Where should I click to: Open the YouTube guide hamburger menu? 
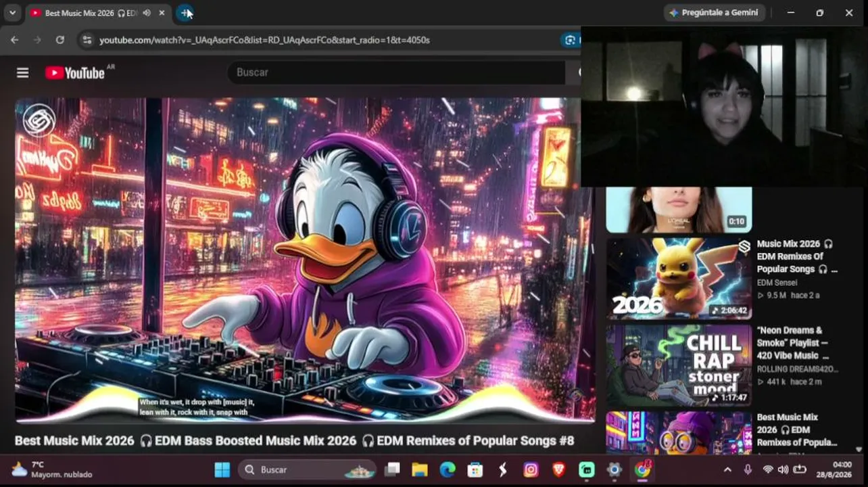click(22, 72)
